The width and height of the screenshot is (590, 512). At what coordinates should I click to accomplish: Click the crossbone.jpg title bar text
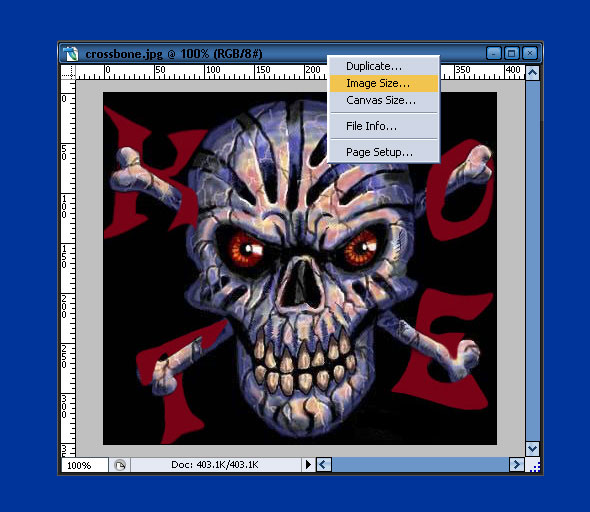[174, 54]
